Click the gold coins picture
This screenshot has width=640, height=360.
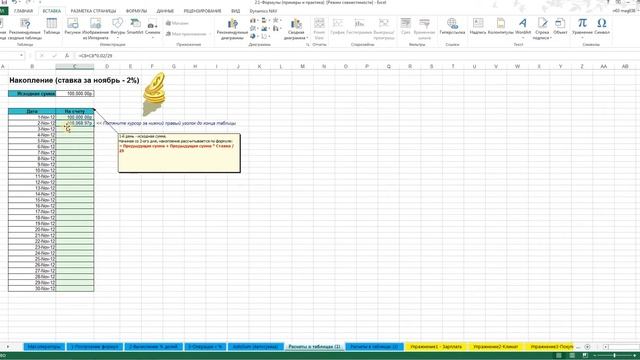pyautogui.click(x=154, y=94)
